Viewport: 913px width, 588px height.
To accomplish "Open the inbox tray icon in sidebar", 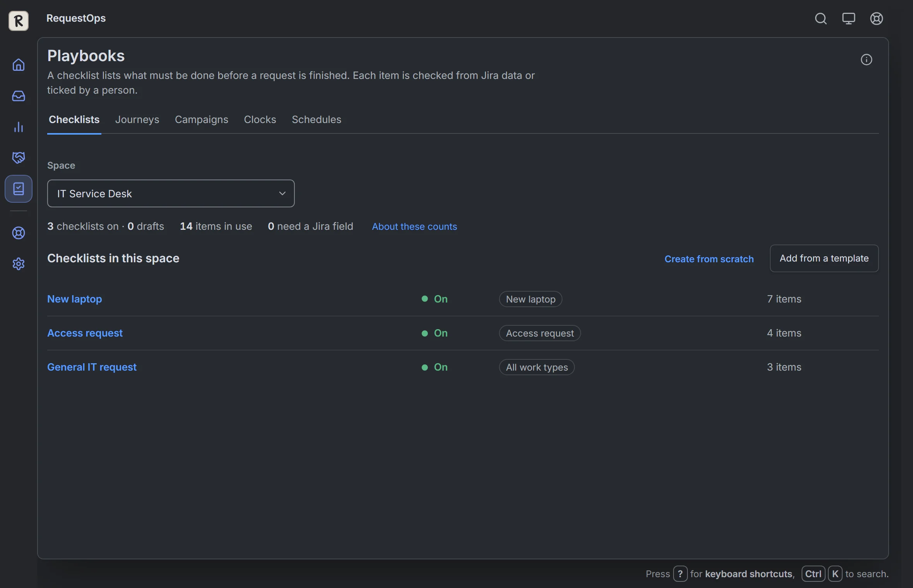I will point(19,96).
